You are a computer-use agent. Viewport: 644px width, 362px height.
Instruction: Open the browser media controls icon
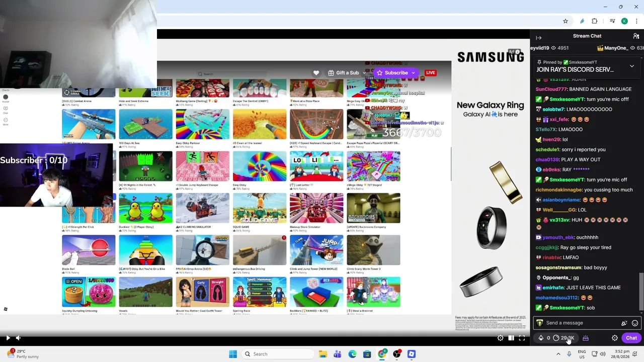(x=612, y=21)
